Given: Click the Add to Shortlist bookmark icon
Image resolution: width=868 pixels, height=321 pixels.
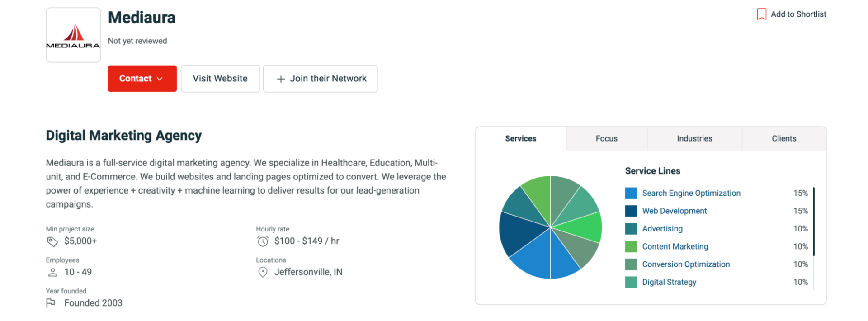Looking at the screenshot, I should (x=761, y=14).
